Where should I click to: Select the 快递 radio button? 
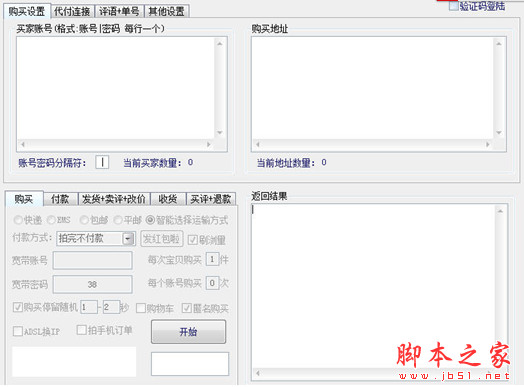point(18,220)
